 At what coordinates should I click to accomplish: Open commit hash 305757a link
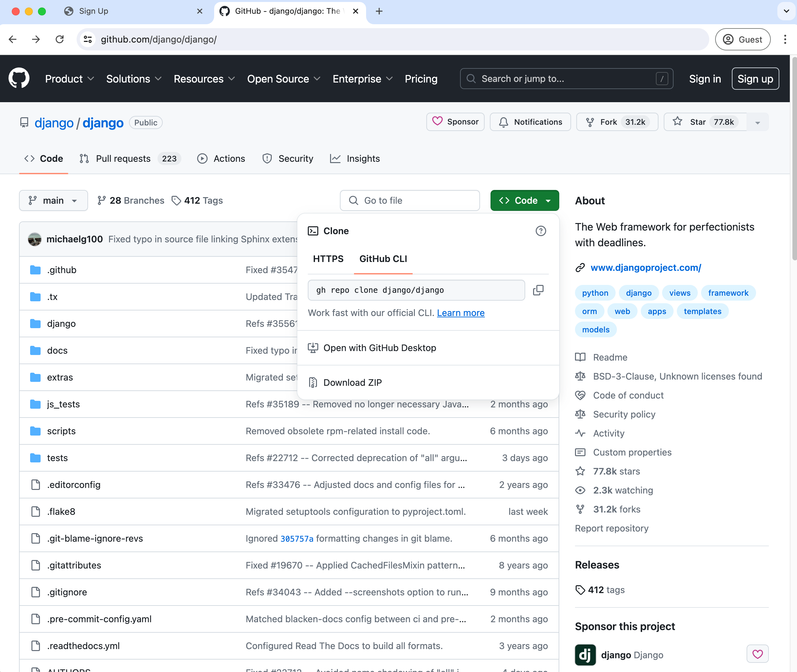point(297,539)
